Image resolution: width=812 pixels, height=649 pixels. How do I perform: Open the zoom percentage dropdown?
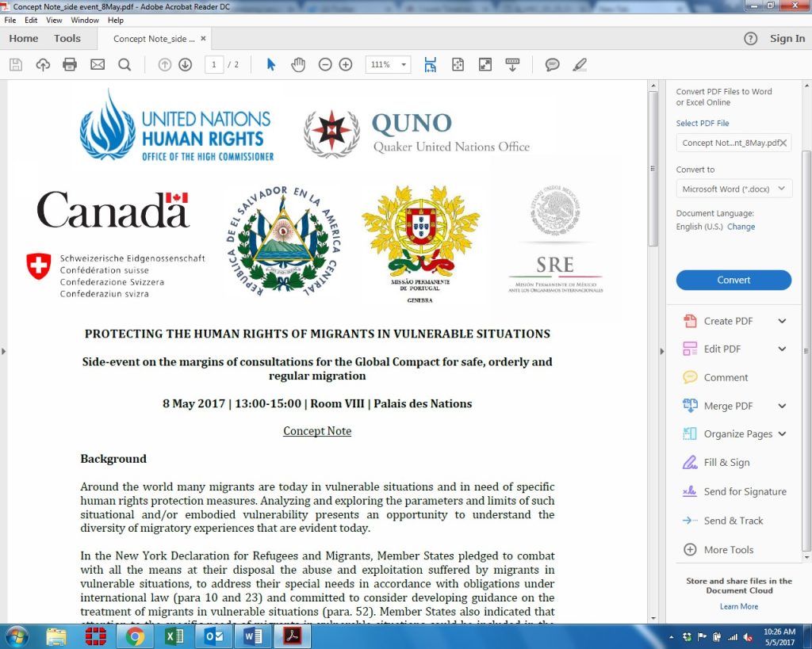[404, 64]
